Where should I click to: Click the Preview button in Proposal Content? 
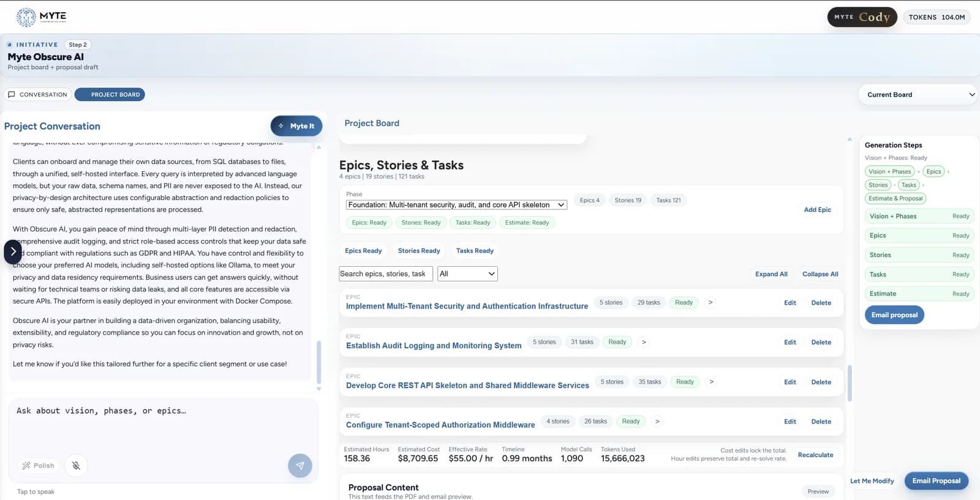pyautogui.click(x=818, y=491)
